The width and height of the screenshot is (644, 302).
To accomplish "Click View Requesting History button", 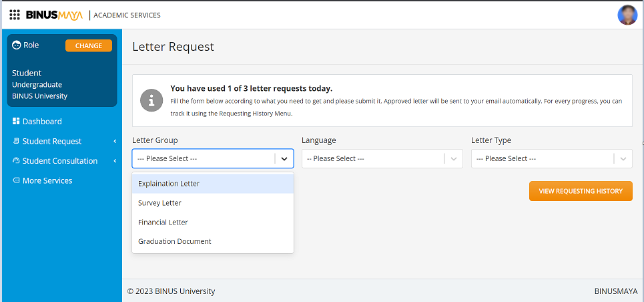I will [x=581, y=191].
